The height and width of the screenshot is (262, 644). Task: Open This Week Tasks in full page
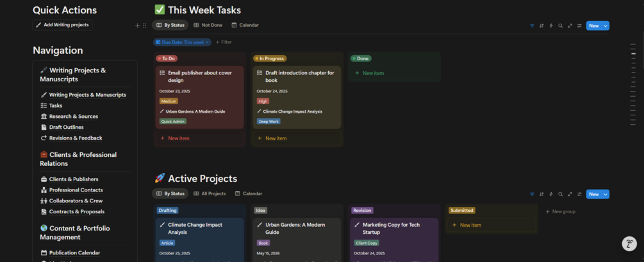(x=570, y=26)
